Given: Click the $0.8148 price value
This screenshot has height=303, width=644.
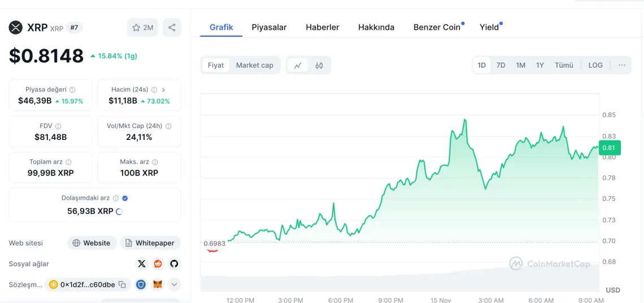Looking at the screenshot, I should pos(46,56).
